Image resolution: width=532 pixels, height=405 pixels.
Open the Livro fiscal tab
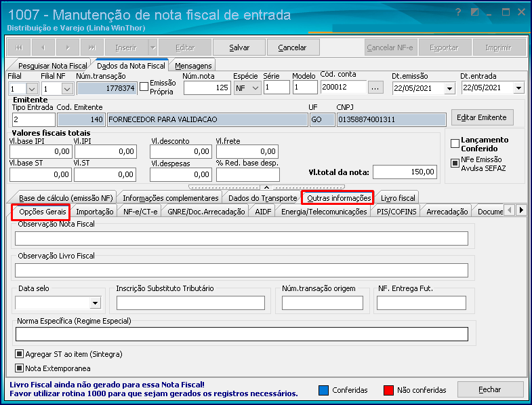[398, 197]
